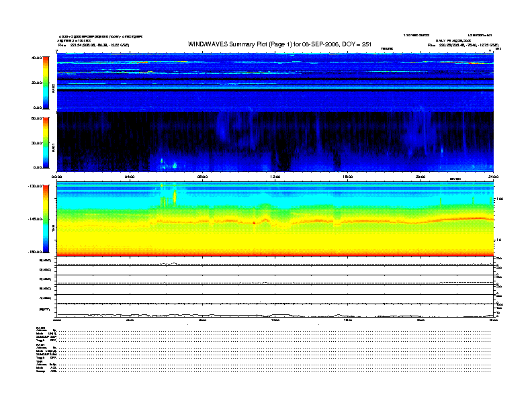Screen dimensions: 532x411
Task: Click 12:00 tick label under second spectrogram
Action: pos(275,177)
